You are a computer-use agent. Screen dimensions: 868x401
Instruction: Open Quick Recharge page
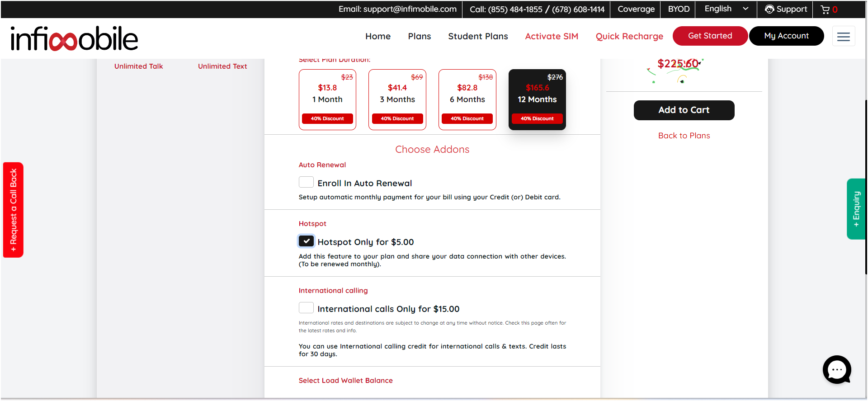pos(629,36)
